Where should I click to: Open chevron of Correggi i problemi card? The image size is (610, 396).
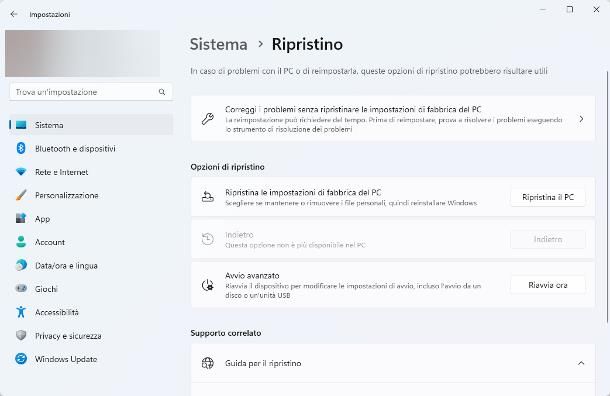click(581, 119)
